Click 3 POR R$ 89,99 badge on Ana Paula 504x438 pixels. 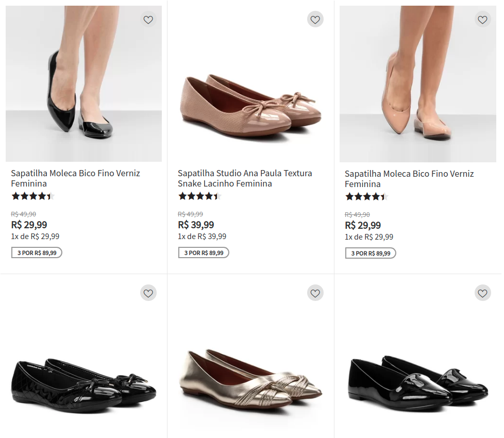204,252
